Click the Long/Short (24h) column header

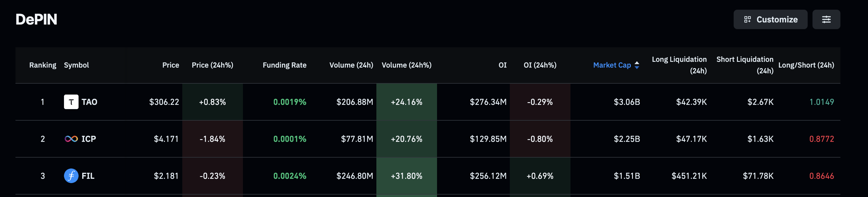tap(806, 65)
